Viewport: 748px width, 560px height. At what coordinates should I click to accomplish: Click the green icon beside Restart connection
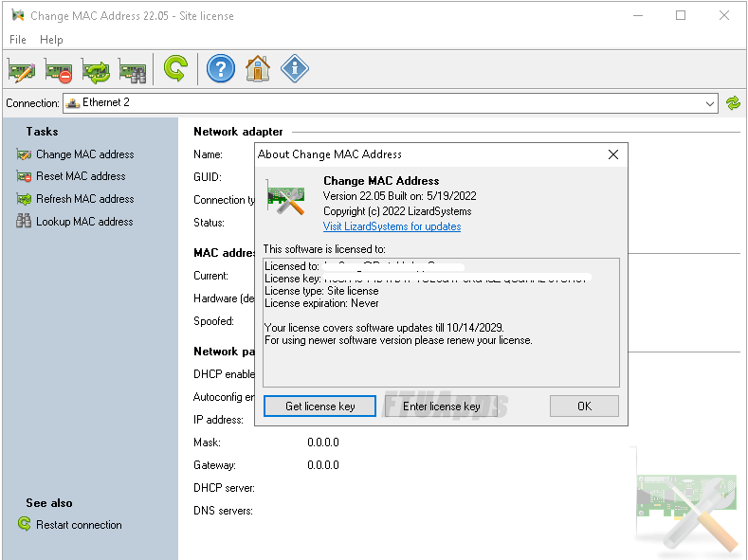[x=25, y=524]
